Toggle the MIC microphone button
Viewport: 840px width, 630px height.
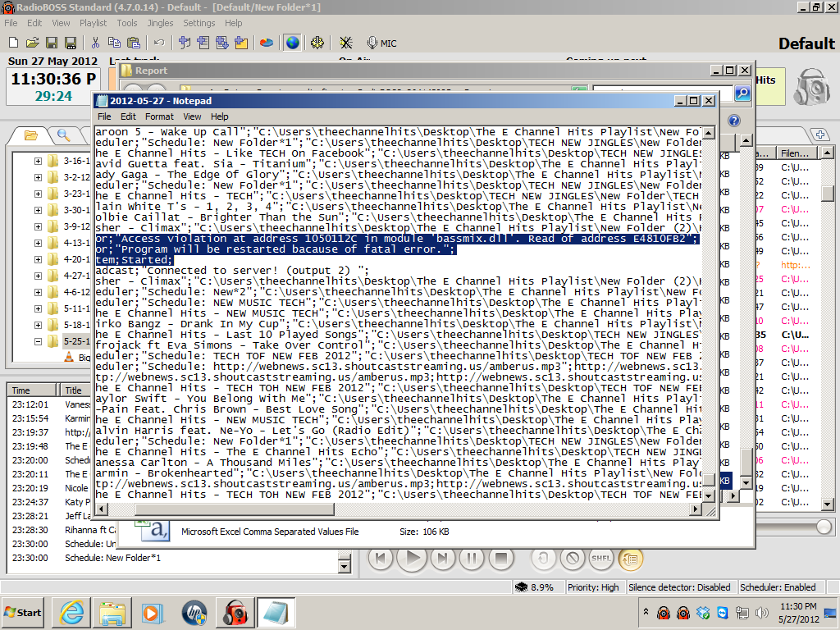coord(381,43)
